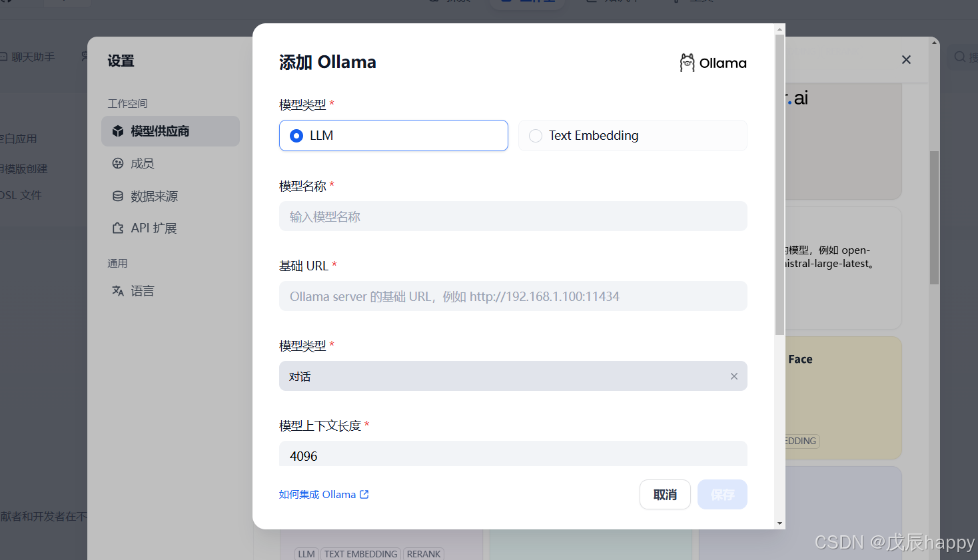The width and height of the screenshot is (978, 560).
Task: Click the puzzle icon beside API 扩展
Action: coord(118,228)
